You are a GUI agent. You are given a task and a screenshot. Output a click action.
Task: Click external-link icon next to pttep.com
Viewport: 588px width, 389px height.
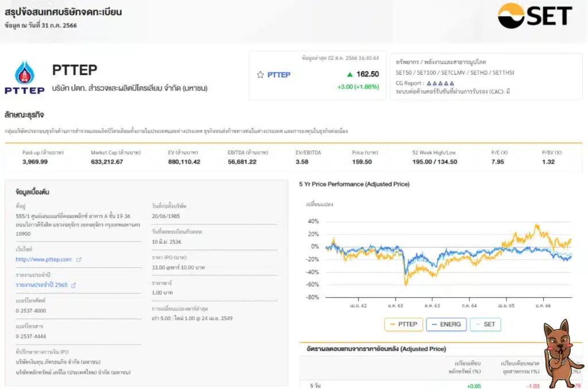(79, 259)
